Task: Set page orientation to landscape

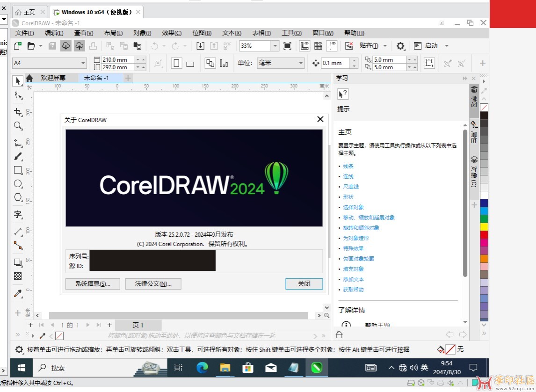Action: tap(190, 64)
